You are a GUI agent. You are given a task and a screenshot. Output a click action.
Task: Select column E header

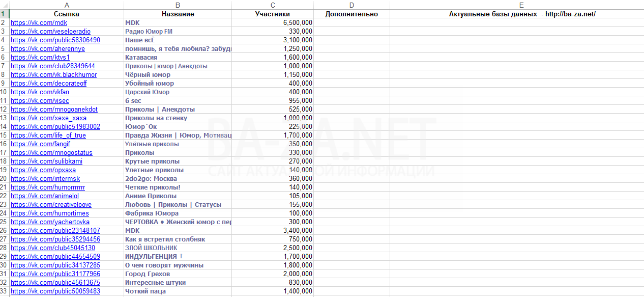point(517,5)
